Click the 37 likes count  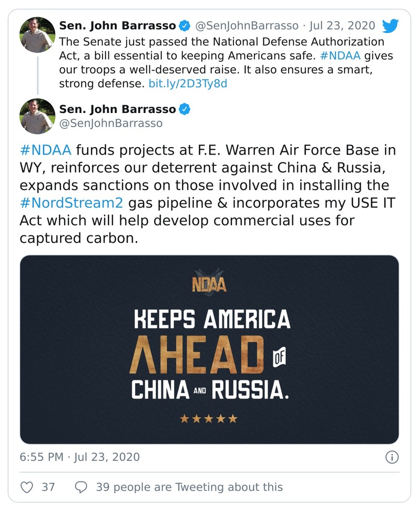point(48,487)
